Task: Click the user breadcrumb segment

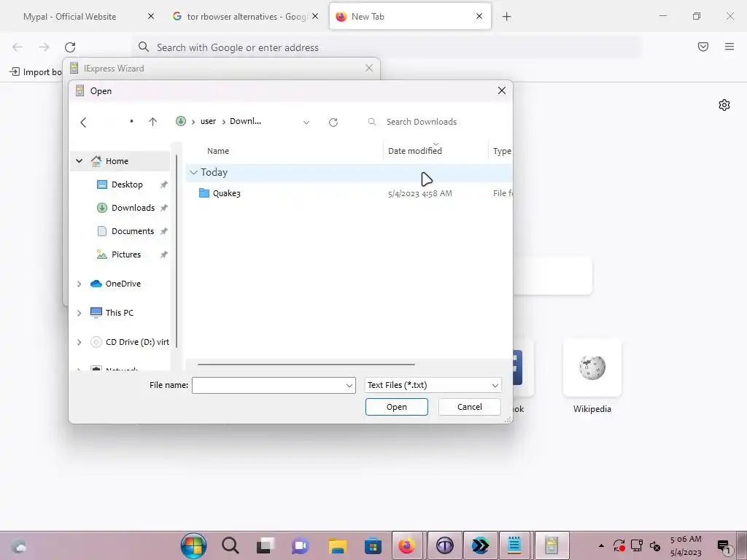Action: (208, 121)
